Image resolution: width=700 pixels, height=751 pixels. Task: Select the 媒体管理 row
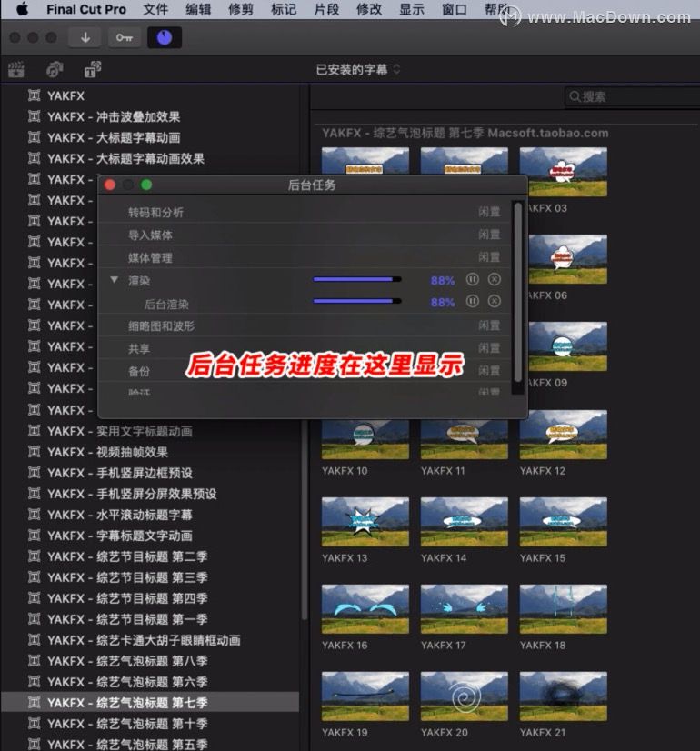pyautogui.click(x=305, y=257)
